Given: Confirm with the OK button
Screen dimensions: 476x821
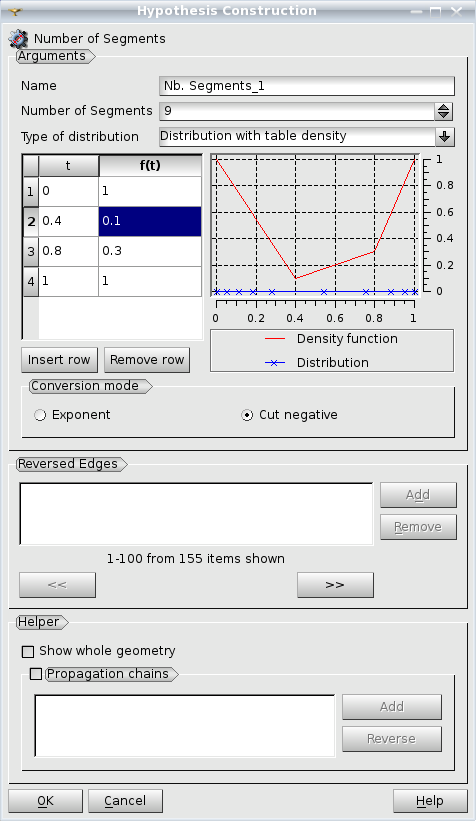Looking at the screenshot, I should (x=46, y=801).
